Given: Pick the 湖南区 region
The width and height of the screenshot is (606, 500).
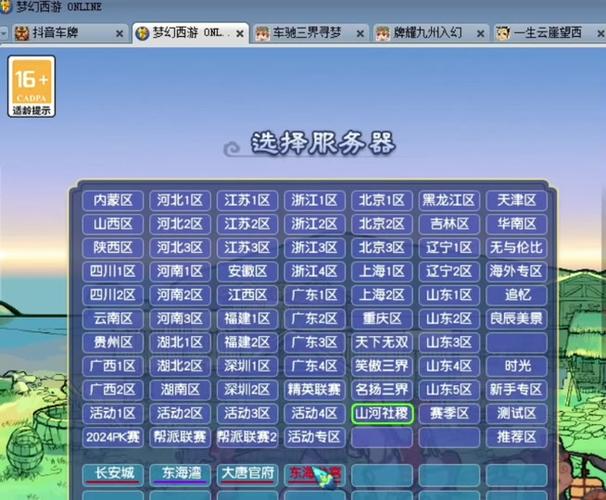Looking at the screenshot, I should click(180, 389).
